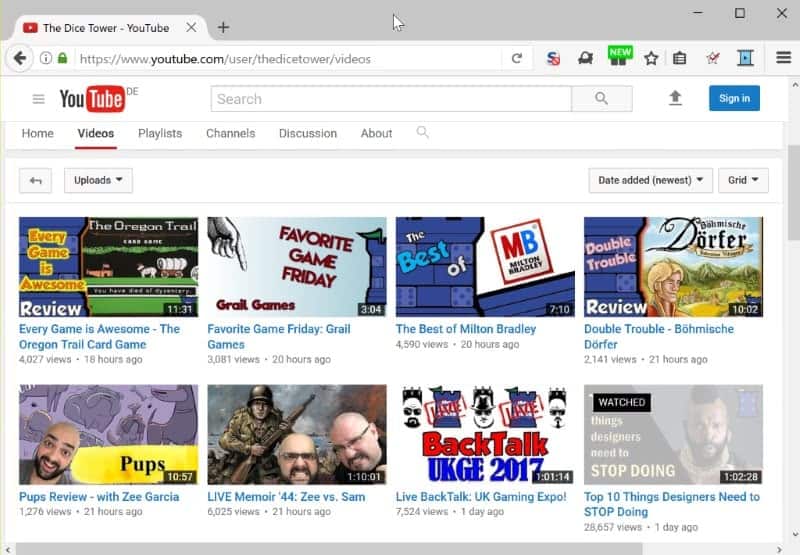Click the upload arrow icon
Screen dimensions: 800x555
click(x=675, y=98)
